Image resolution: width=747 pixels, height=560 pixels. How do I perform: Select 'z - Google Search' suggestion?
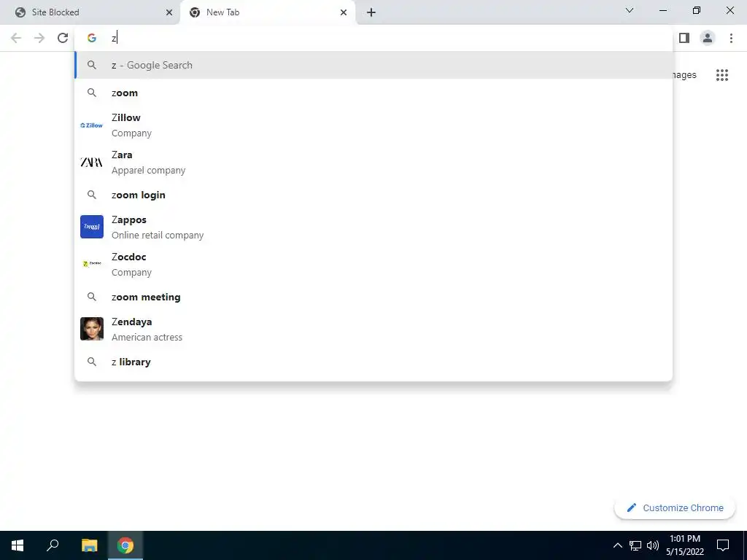(373, 65)
